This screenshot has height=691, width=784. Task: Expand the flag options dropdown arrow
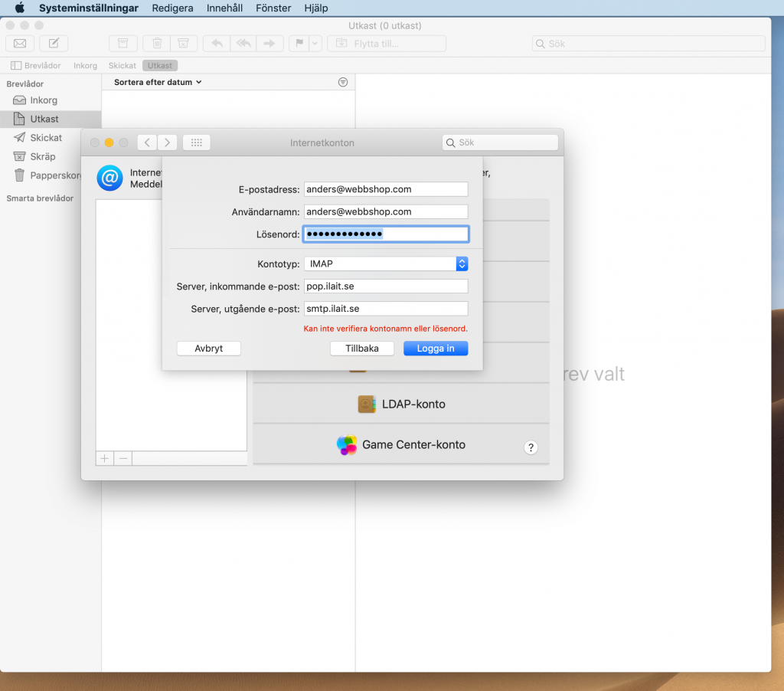coord(315,44)
